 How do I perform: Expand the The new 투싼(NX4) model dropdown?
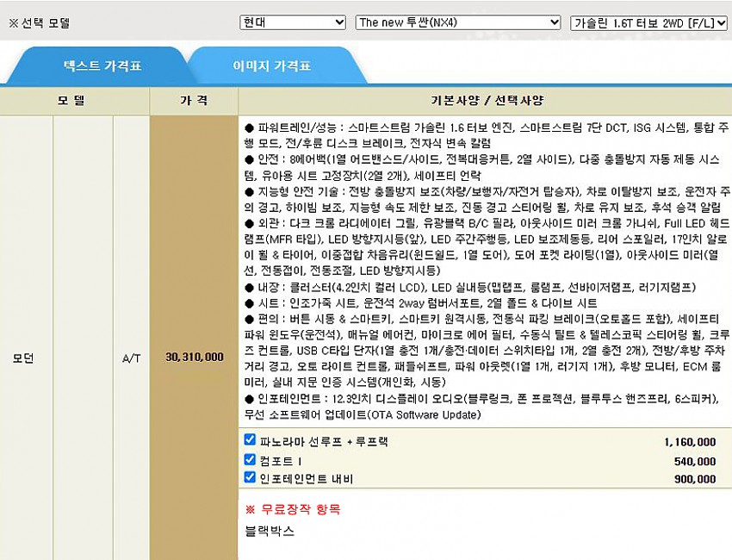[x=458, y=22]
